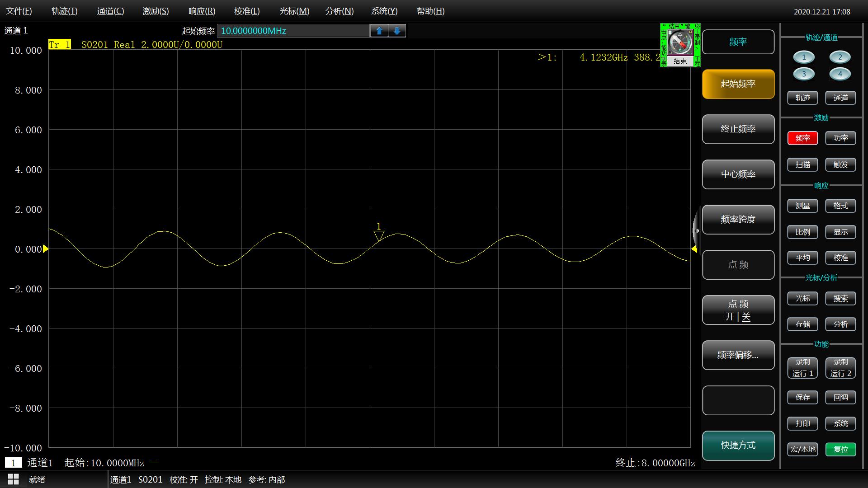Click the 回调 recall button
868x488 pixels.
(840, 398)
